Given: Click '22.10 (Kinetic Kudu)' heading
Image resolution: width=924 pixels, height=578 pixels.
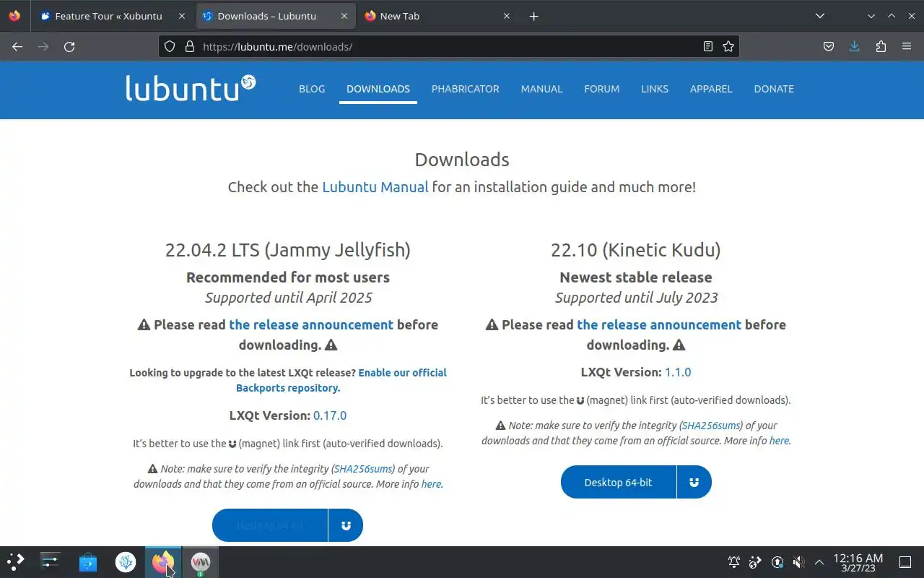Looking at the screenshot, I should tap(636, 250).
